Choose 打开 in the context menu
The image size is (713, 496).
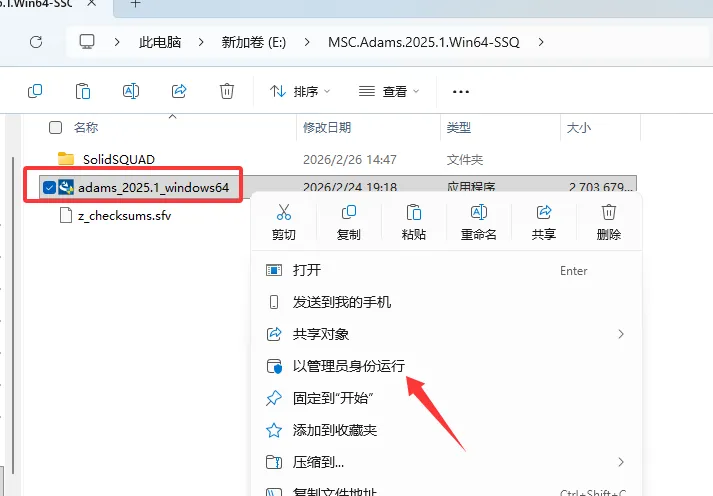pyautogui.click(x=447, y=271)
